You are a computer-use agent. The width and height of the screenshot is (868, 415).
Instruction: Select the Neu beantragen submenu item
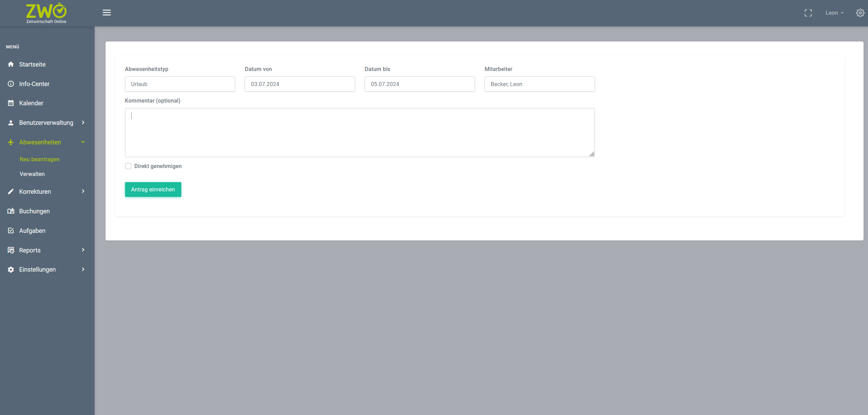(x=40, y=159)
